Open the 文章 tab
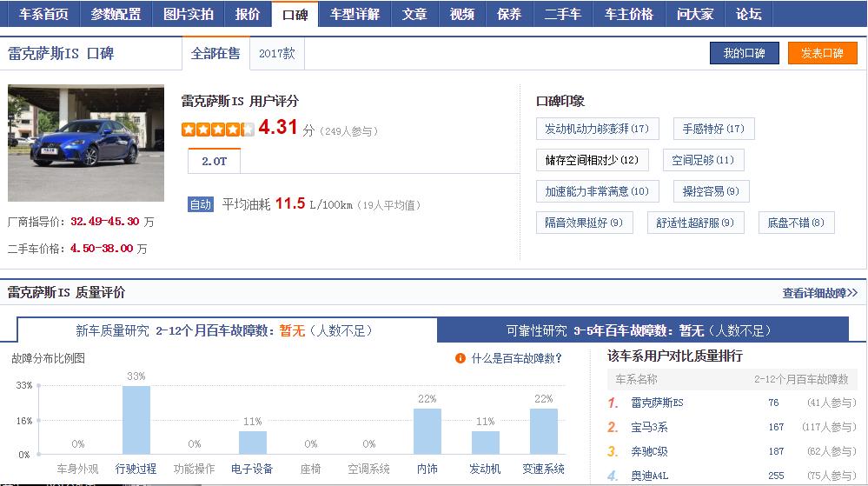Screen dimensions: 868x486 [414, 14]
